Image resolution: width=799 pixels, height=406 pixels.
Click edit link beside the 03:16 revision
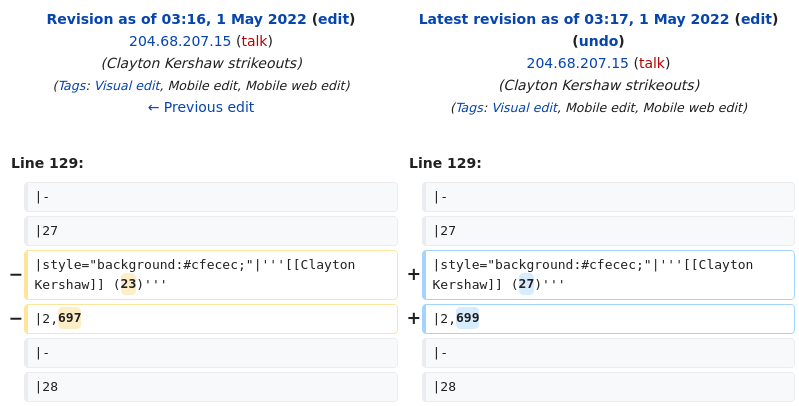tap(333, 19)
